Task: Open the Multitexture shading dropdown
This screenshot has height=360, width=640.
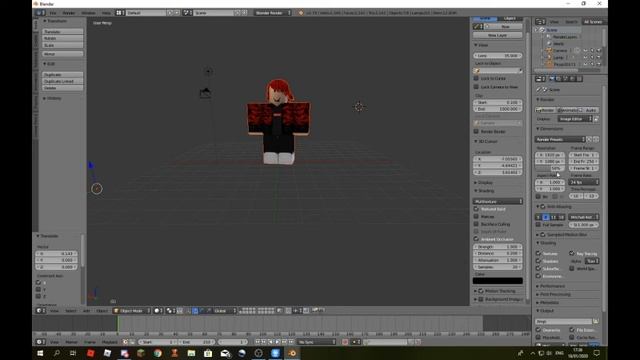Action: [x=498, y=201]
